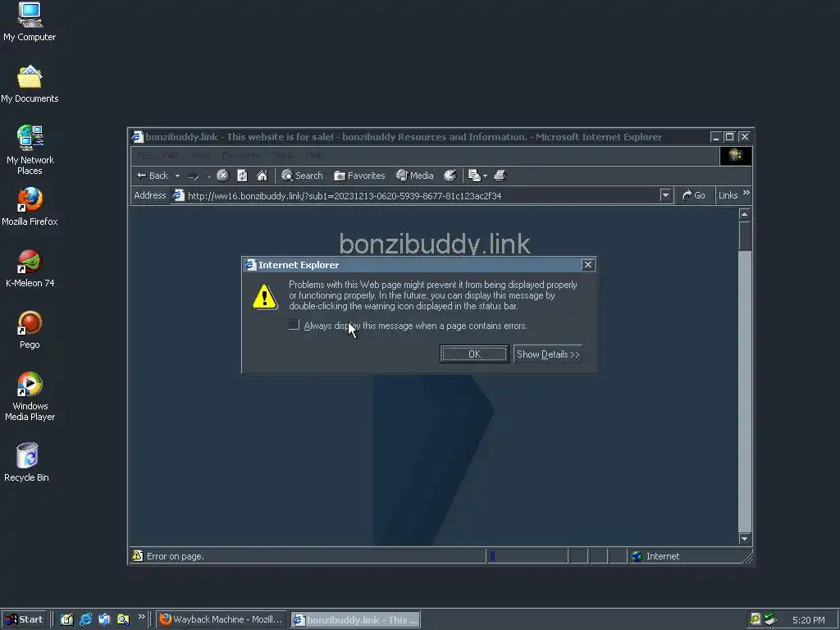The width and height of the screenshot is (840, 630).
Task: Click the dialog warning triangle icon
Action: 265,297
